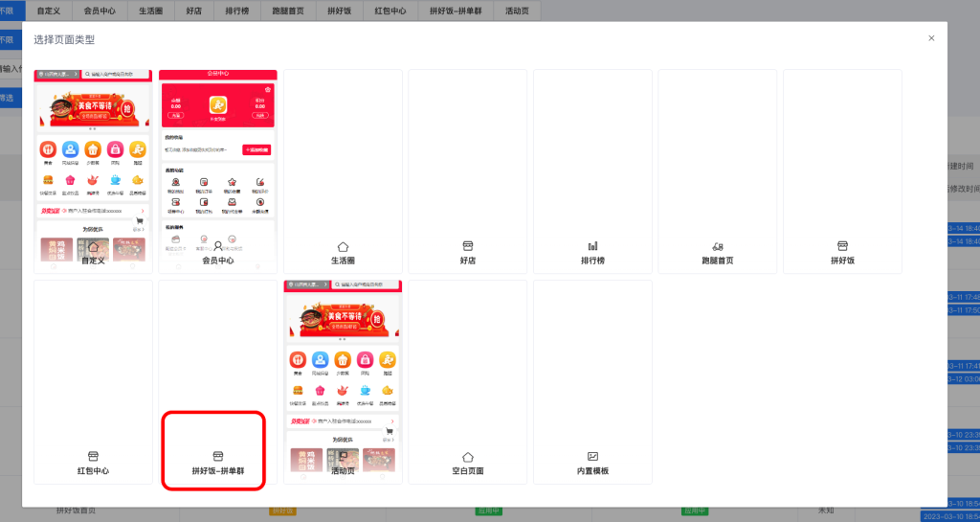
Task: Pick the 活动页 page thumbnail
Action: 343,374
